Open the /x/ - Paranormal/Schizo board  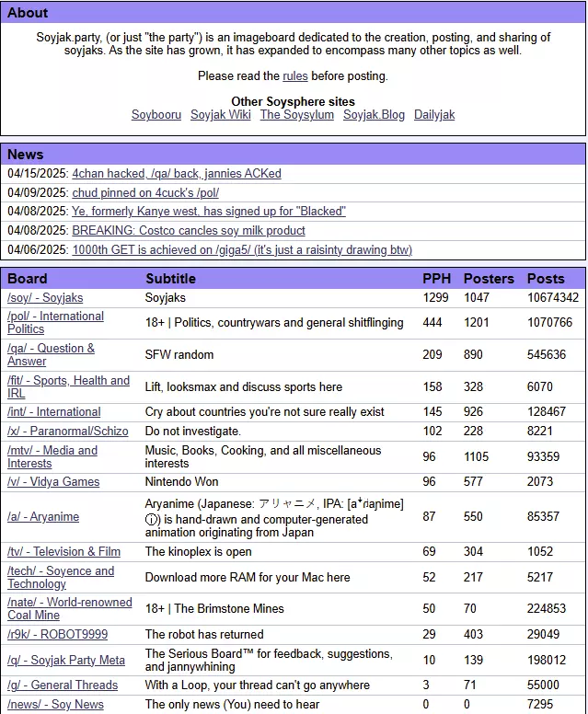67,432
